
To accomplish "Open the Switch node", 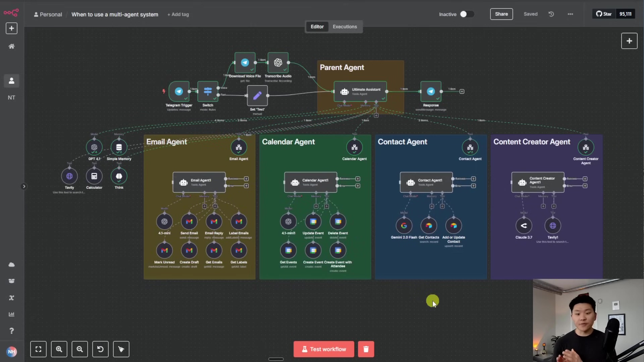I will click(x=208, y=92).
